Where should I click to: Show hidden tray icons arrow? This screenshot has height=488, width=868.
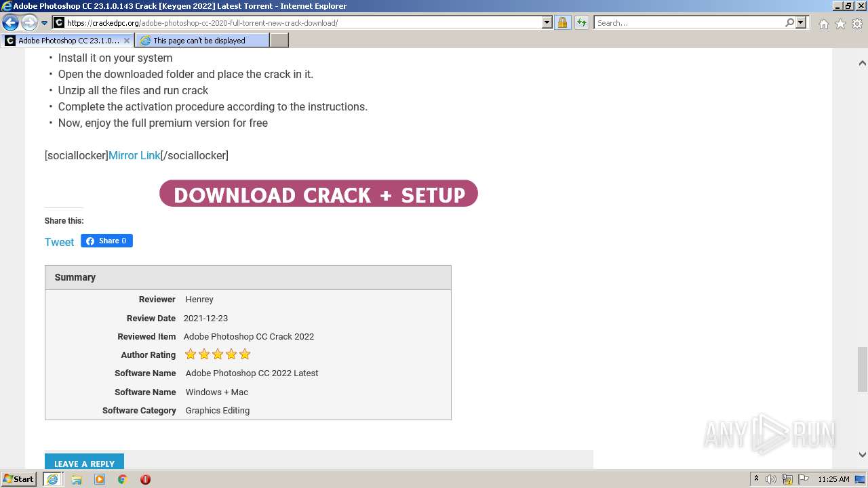point(756,479)
